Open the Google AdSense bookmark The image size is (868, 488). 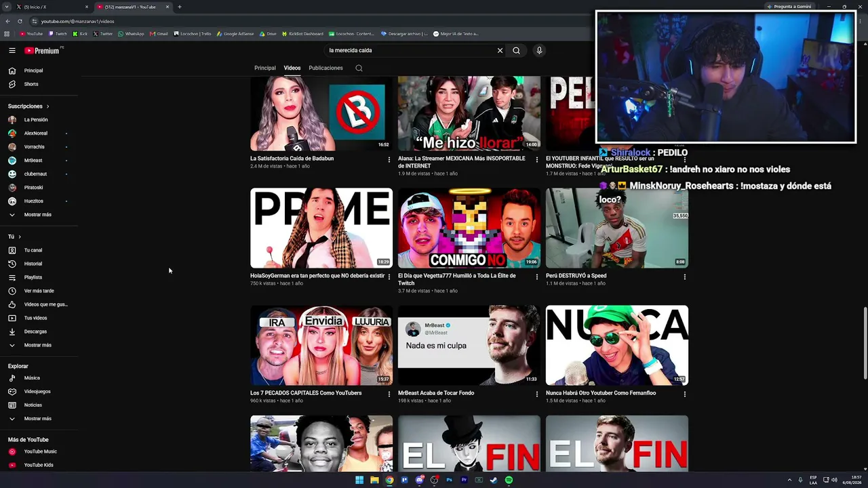coord(235,34)
